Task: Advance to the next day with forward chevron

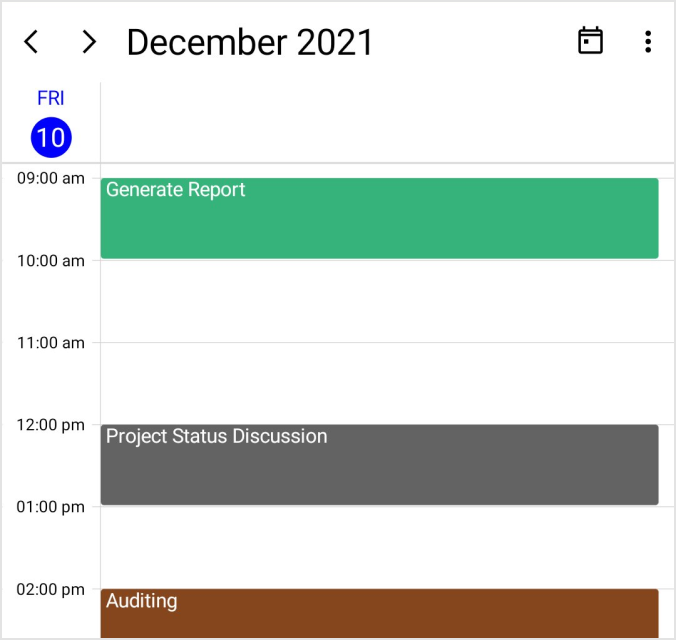Action: (89, 42)
